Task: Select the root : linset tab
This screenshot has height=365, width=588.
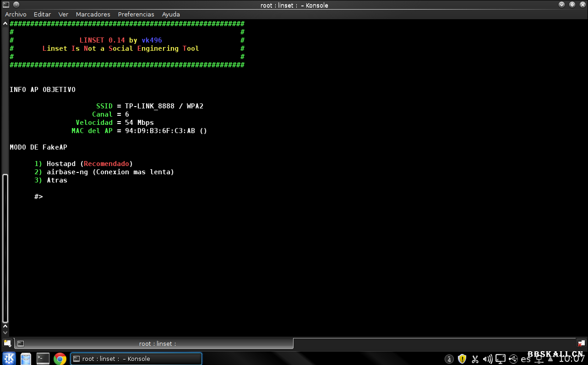Action: coord(156,344)
